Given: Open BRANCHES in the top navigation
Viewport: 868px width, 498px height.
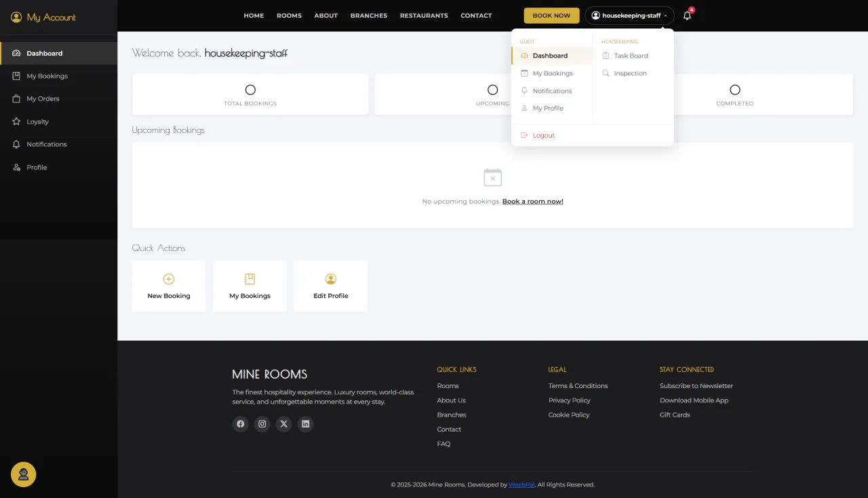Looking at the screenshot, I should [369, 16].
